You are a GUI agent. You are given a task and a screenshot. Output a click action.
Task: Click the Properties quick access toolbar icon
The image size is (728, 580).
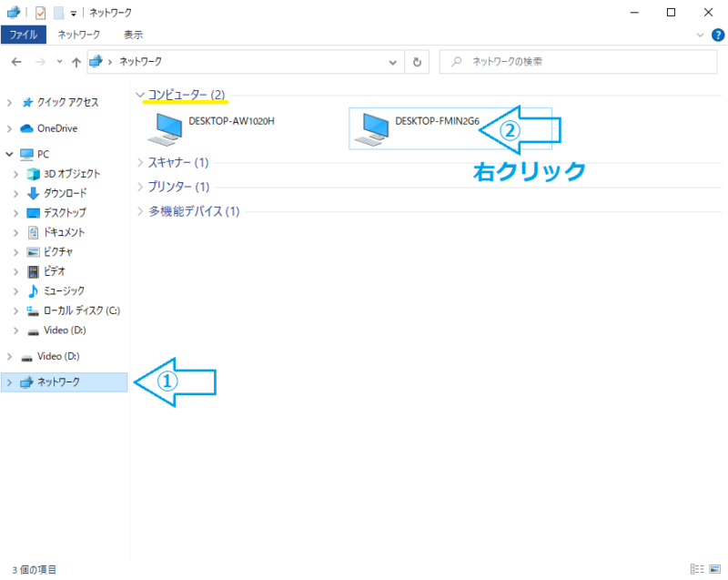[x=40, y=13]
